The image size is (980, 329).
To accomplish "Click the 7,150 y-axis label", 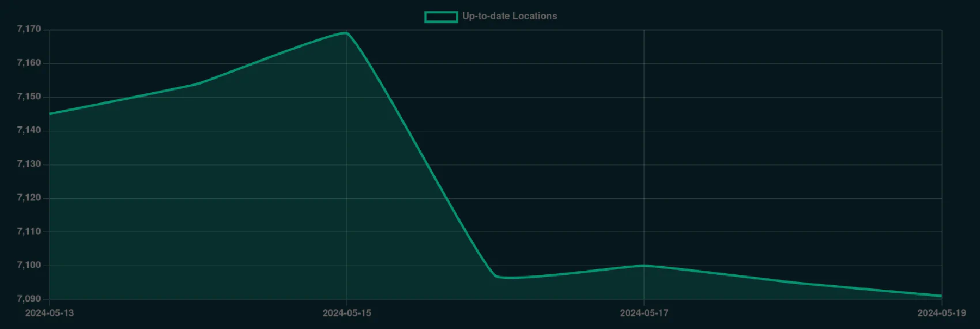I will (x=29, y=97).
